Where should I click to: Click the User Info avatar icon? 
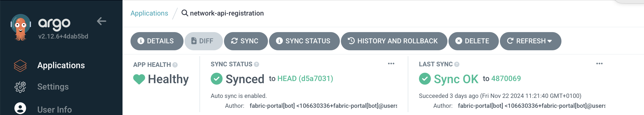pyautogui.click(x=20, y=108)
